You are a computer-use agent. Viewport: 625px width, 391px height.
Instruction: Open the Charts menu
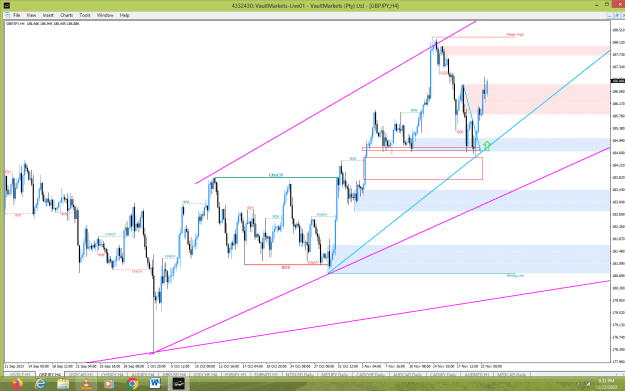pyautogui.click(x=66, y=15)
